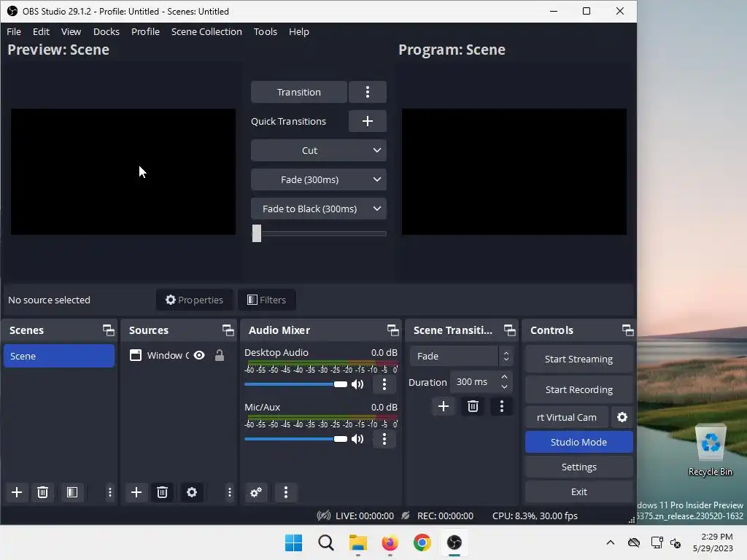Remove the selected source
This screenshot has width=747, height=560.
pyautogui.click(x=162, y=492)
